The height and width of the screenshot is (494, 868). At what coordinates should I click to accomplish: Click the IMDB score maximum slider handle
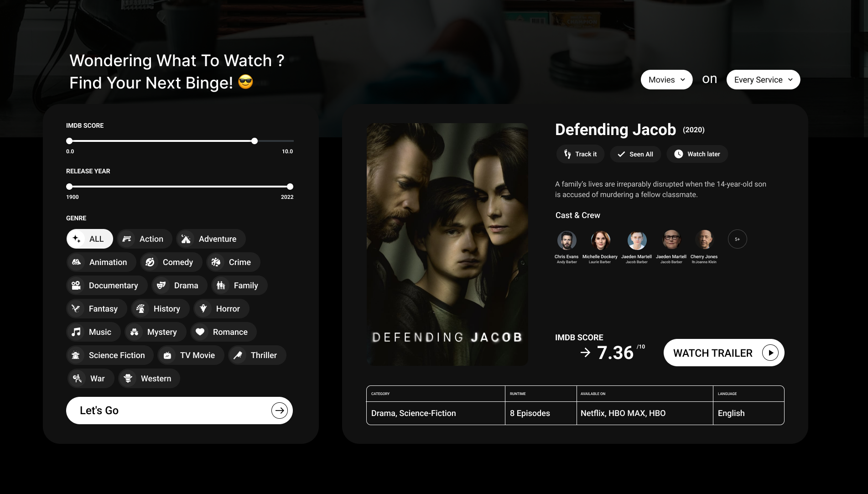point(255,141)
